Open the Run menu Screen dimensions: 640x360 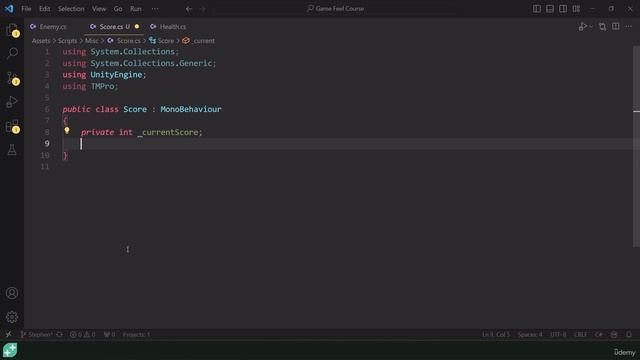click(x=136, y=9)
